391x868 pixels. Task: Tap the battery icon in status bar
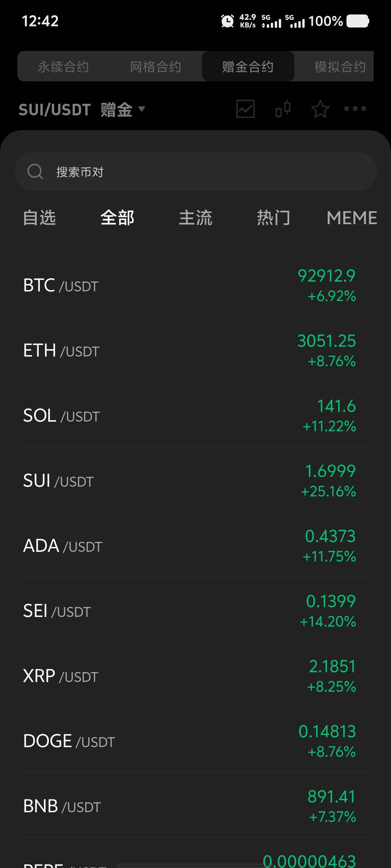[358, 21]
